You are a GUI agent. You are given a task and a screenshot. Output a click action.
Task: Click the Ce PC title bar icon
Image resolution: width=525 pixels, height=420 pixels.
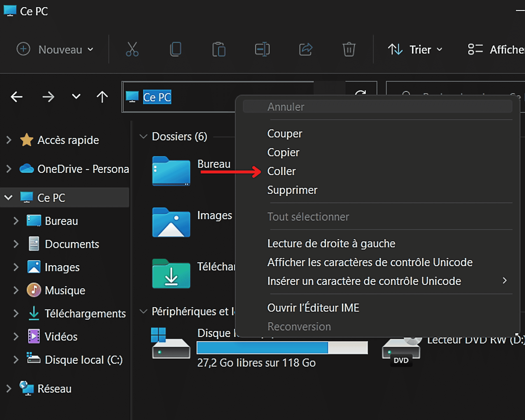click(10, 11)
